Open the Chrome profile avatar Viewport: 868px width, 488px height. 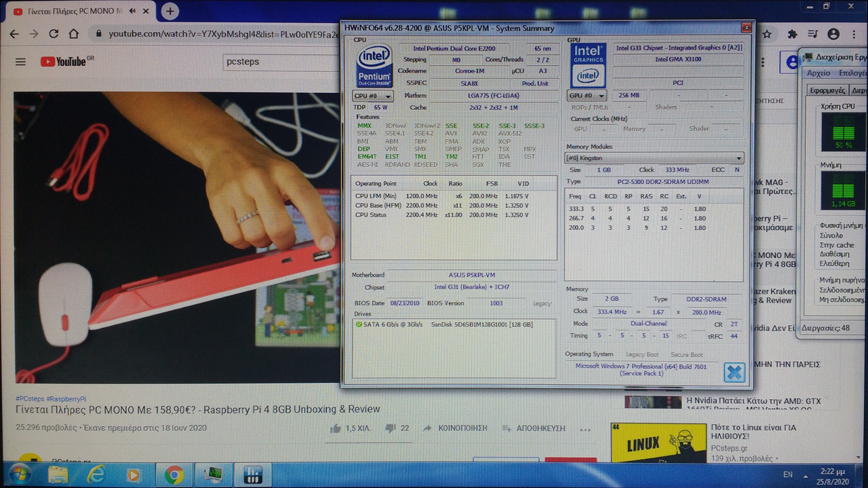point(834,34)
